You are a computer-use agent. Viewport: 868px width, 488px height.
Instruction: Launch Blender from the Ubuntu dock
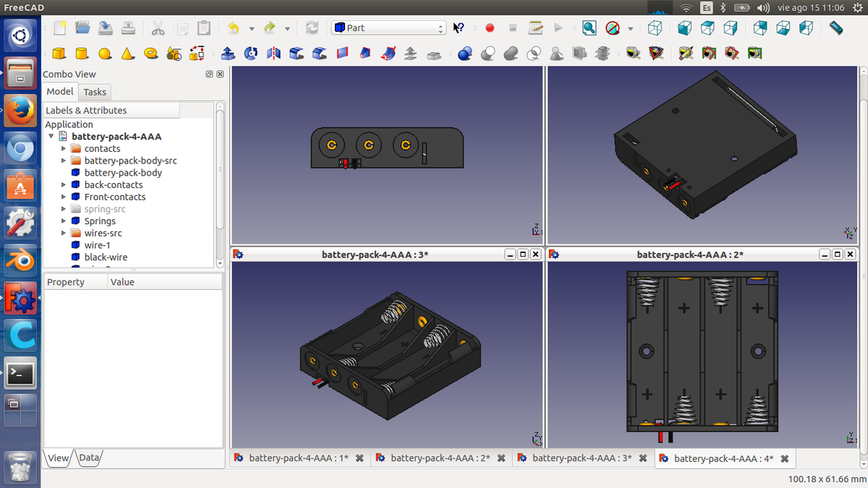[x=20, y=260]
